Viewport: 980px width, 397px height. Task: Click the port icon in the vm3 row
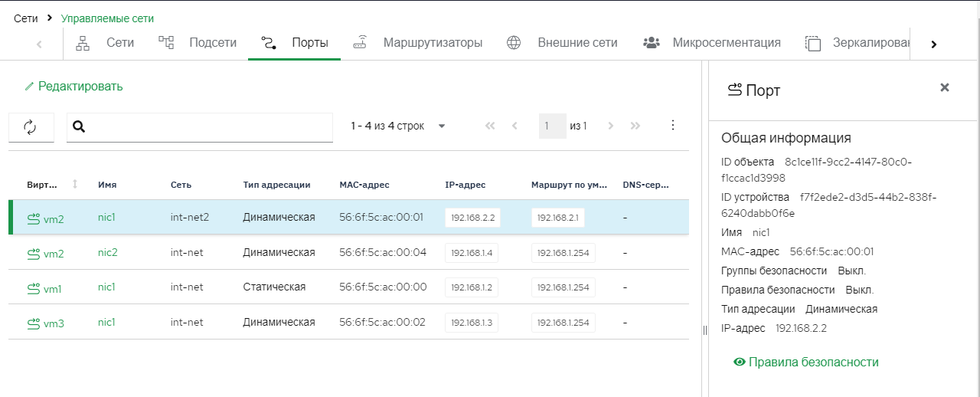click(x=33, y=323)
